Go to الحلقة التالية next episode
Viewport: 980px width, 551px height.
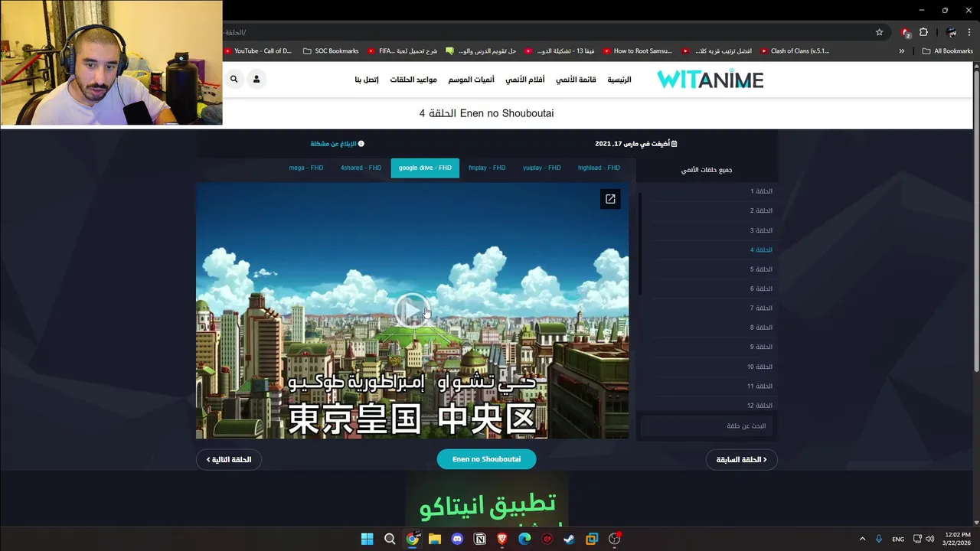click(229, 459)
